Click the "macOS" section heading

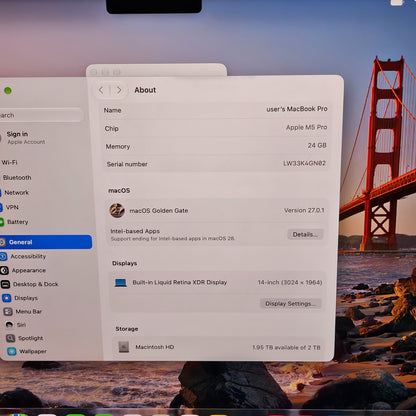[119, 191]
